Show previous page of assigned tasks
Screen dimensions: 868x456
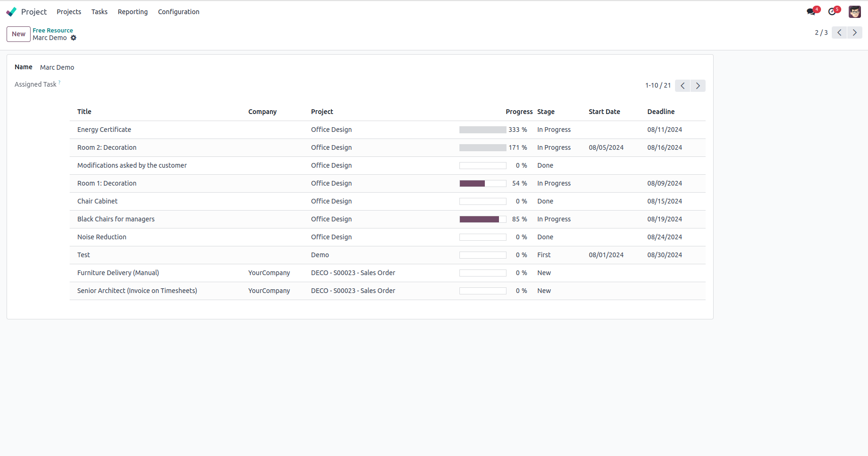683,86
